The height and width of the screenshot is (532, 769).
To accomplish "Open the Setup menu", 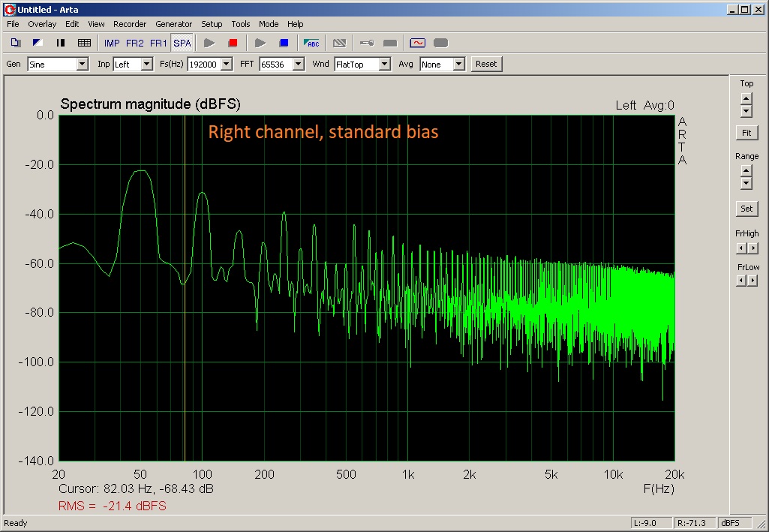I will [x=212, y=24].
